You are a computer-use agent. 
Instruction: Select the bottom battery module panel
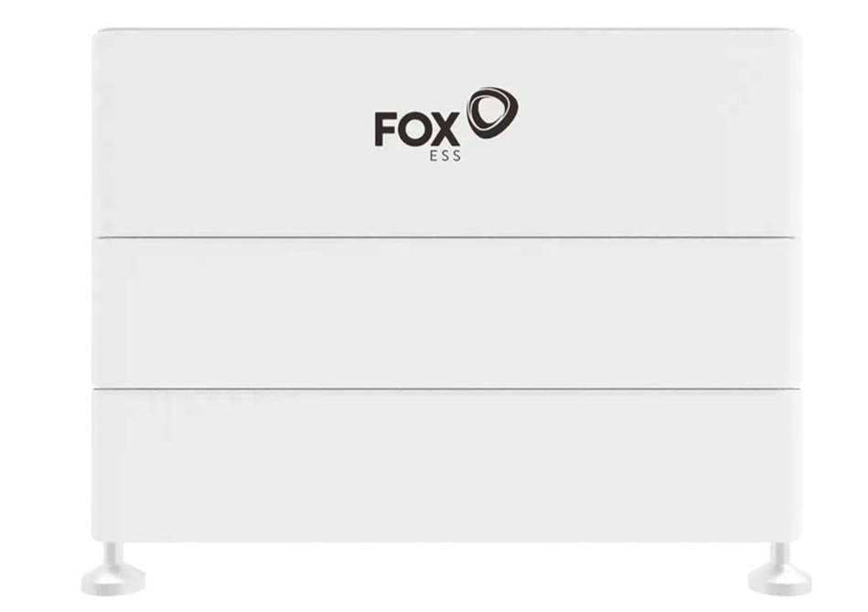tap(448, 462)
